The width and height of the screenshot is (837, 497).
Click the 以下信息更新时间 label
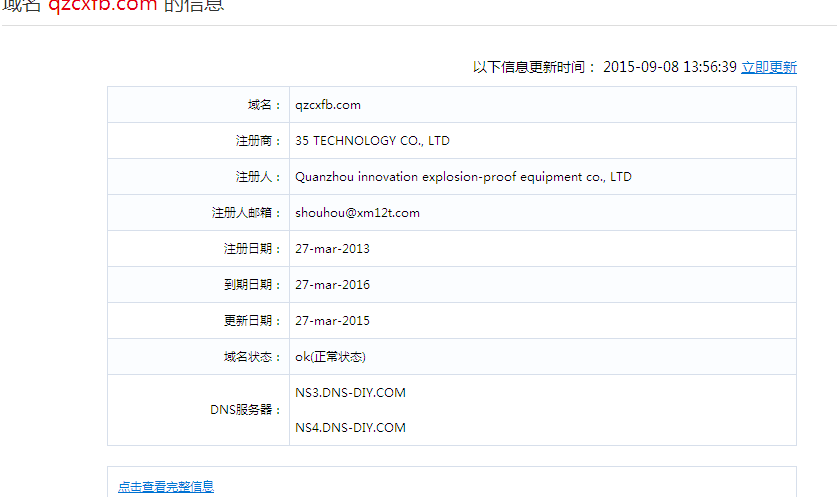pos(534,67)
